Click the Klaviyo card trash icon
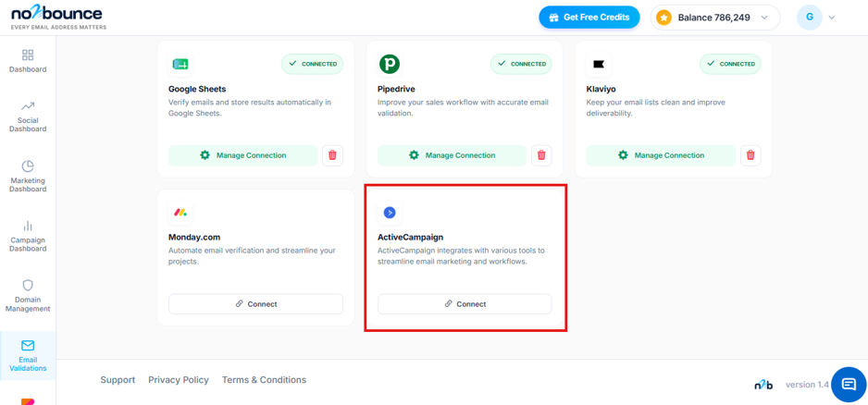Screen dimensions: 868x405 [750, 155]
